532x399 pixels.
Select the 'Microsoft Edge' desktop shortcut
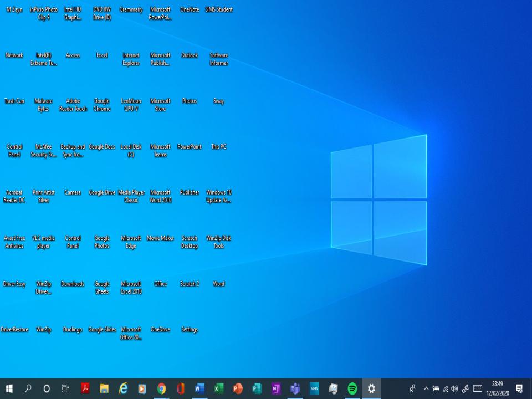pyautogui.click(x=131, y=242)
